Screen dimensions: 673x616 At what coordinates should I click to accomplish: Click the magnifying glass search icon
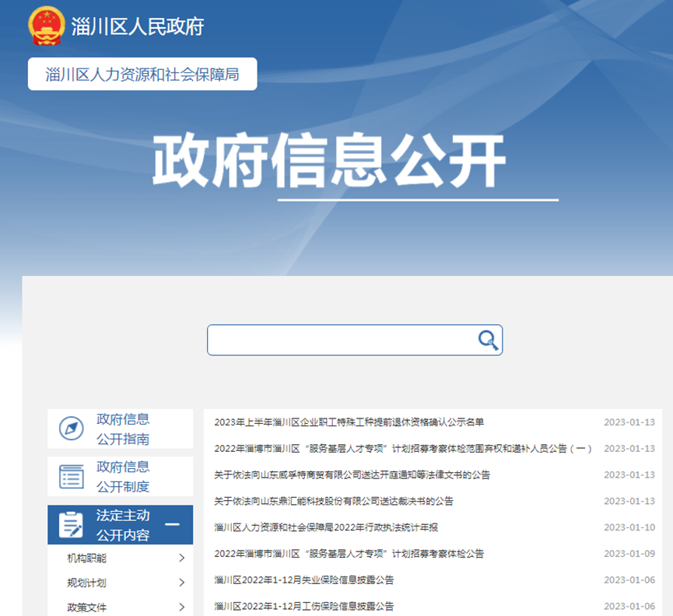[x=488, y=340]
